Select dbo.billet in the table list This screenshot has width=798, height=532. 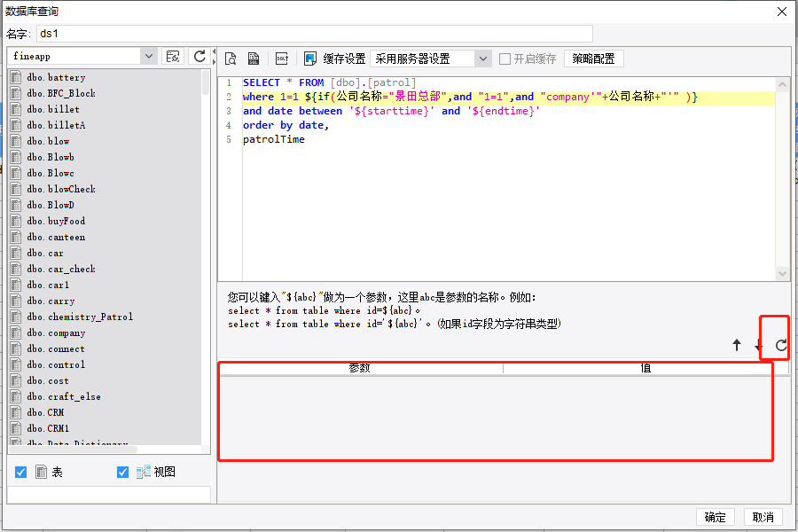(53, 109)
